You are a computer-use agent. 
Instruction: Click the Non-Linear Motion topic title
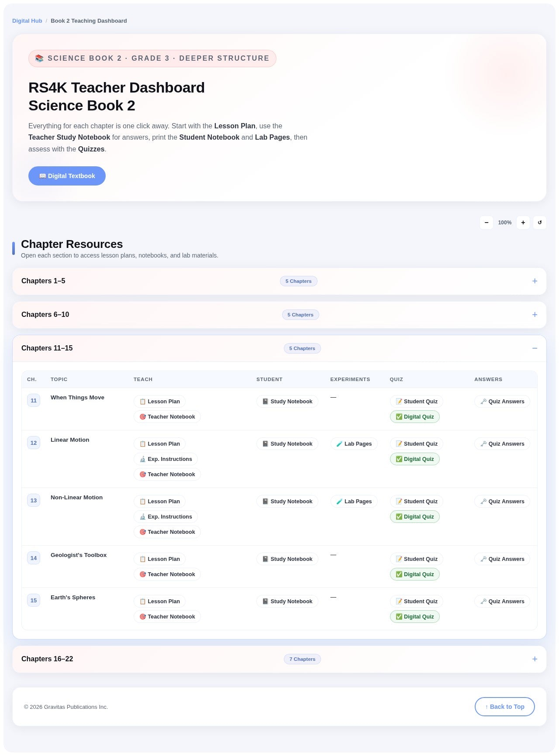point(76,498)
